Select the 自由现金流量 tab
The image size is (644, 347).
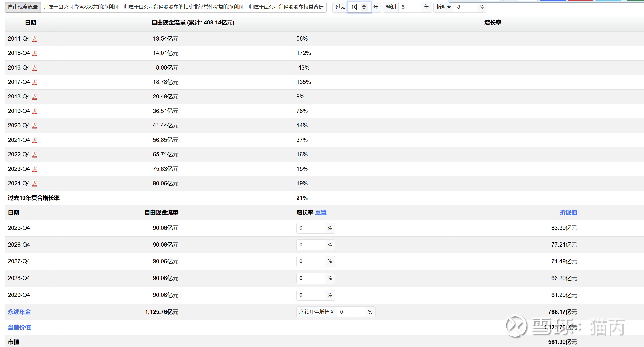tap(23, 7)
